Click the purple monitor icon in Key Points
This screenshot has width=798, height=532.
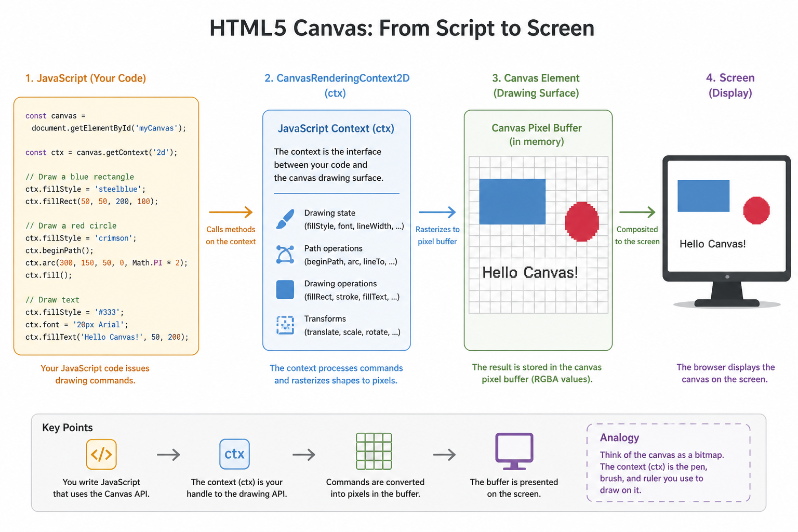point(514,451)
